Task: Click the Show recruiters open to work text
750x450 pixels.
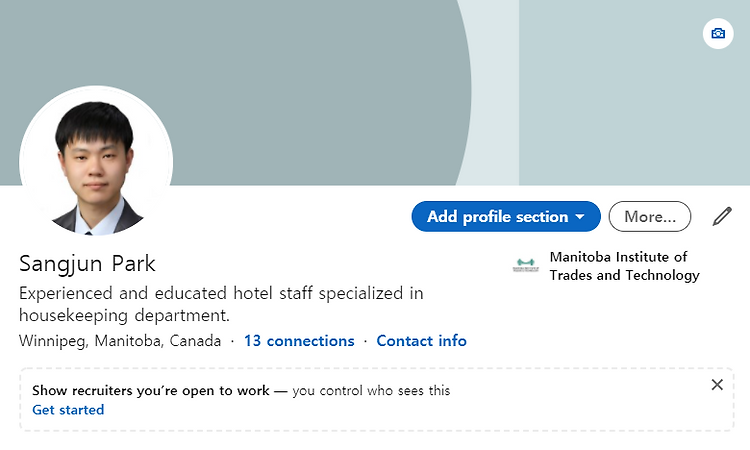Action: 151,390
